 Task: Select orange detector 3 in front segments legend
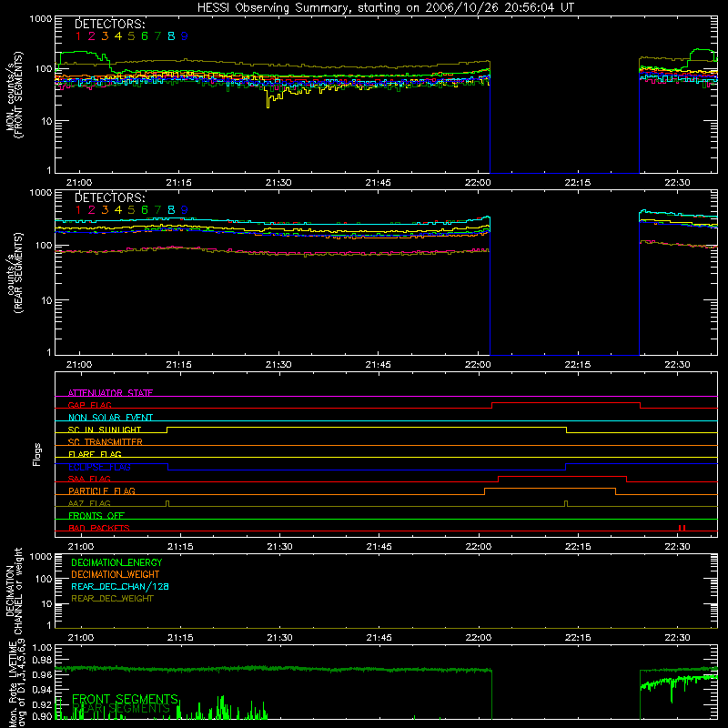tap(105, 35)
